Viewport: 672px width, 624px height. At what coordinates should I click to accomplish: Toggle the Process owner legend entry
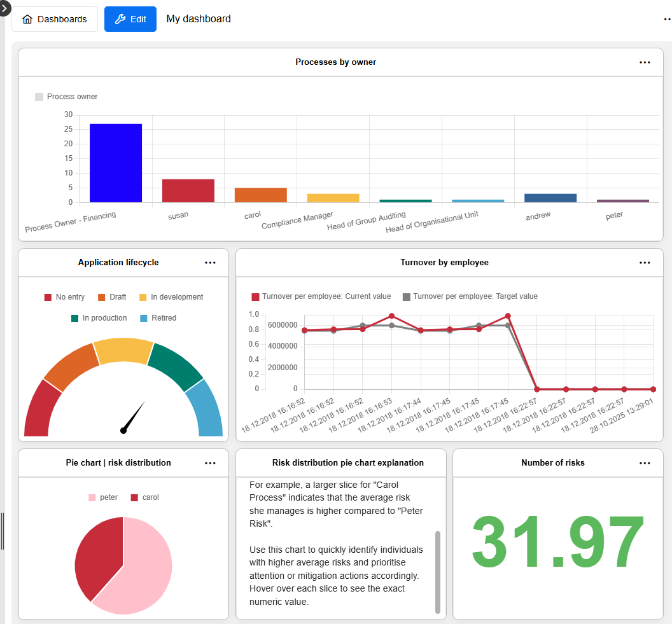66,96
